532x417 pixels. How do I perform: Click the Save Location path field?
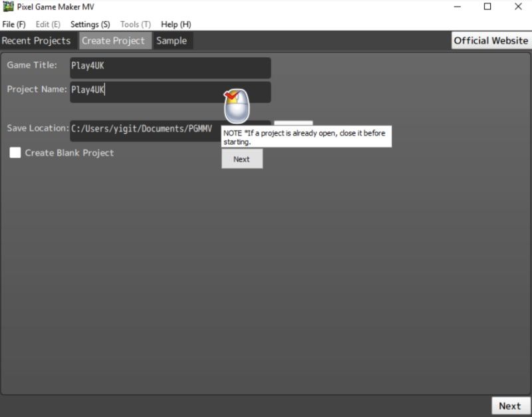(170, 130)
